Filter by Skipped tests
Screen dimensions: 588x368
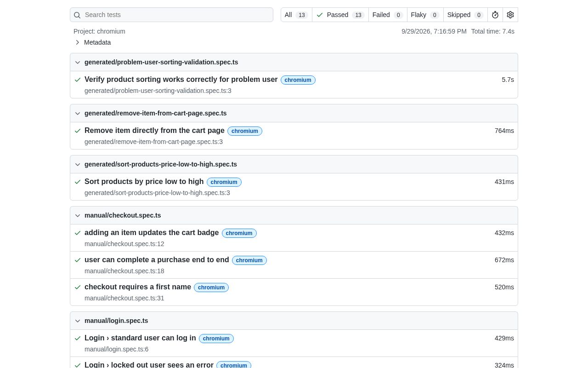click(x=465, y=15)
